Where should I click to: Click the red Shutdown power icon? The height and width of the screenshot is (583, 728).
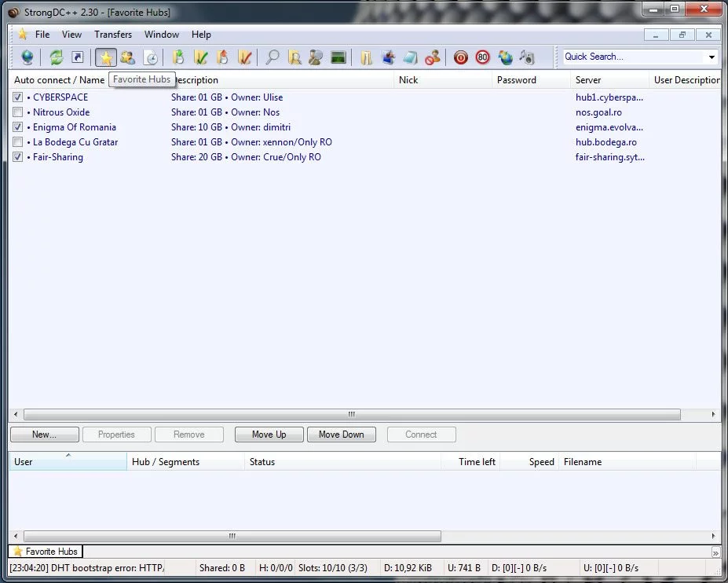pyautogui.click(x=460, y=57)
